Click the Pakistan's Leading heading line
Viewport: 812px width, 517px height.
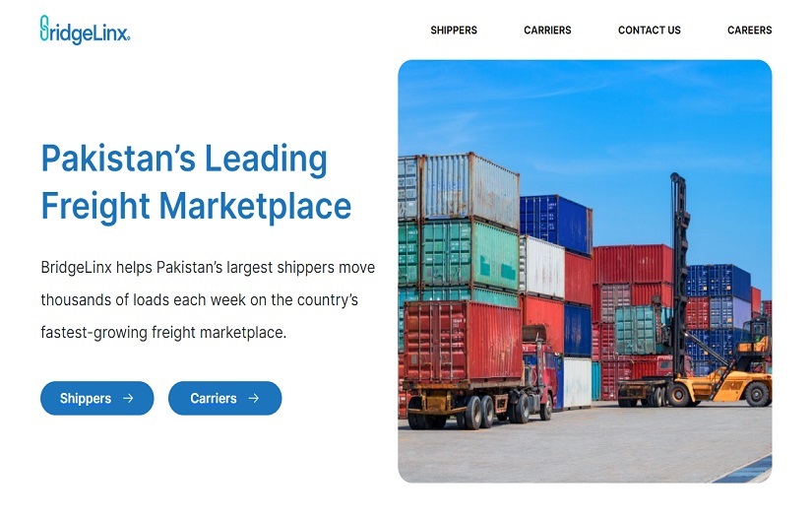point(184,159)
